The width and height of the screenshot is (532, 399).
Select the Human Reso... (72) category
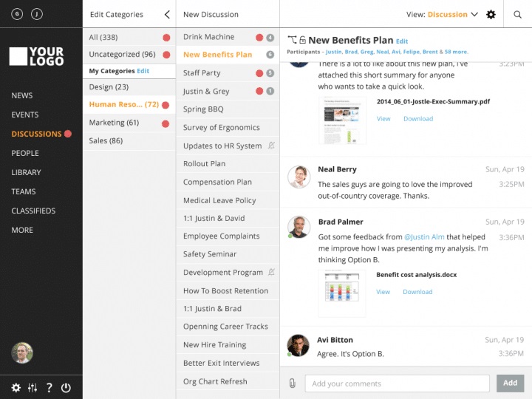pyautogui.click(x=129, y=104)
